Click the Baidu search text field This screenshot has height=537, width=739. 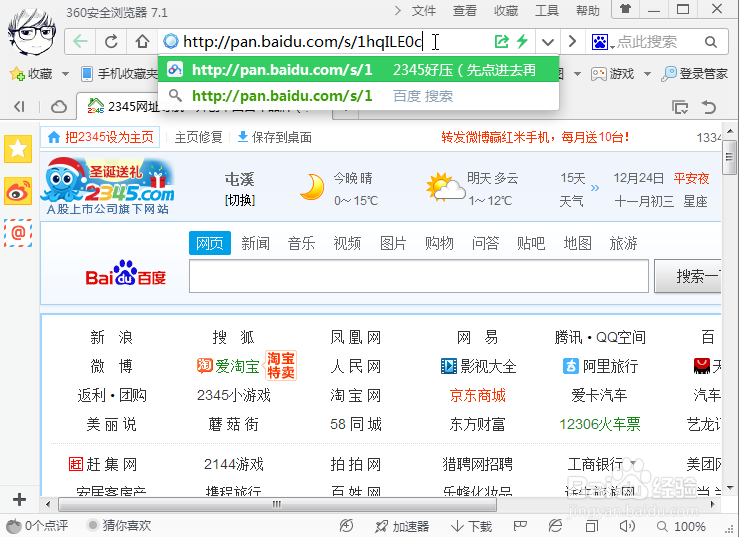pyautogui.click(x=419, y=276)
